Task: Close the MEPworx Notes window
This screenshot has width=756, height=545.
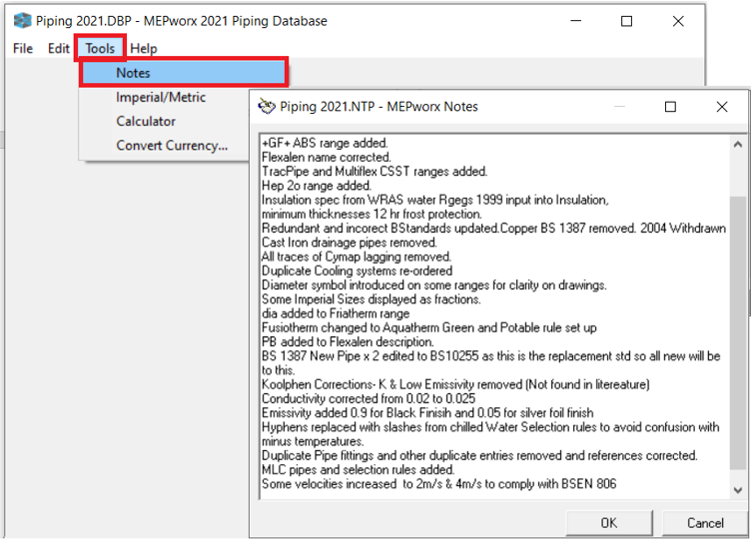Action: tap(722, 107)
